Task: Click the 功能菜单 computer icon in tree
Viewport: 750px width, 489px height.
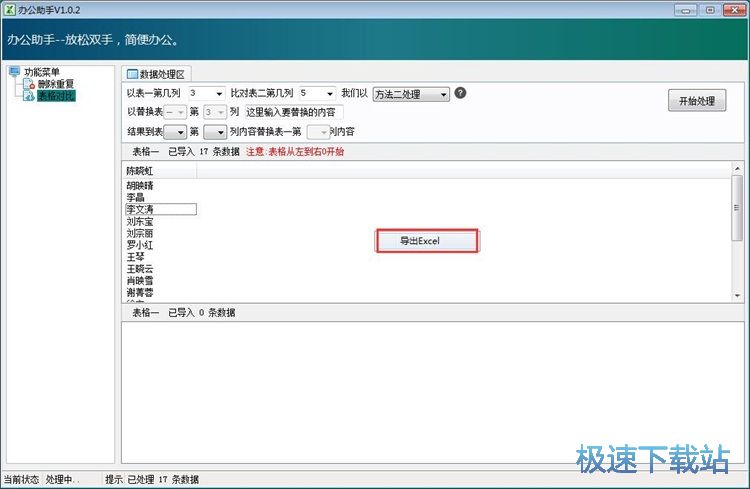Action: click(14, 72)
